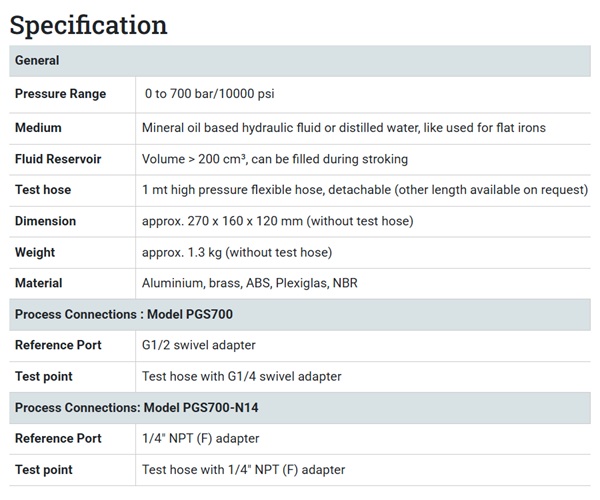This screenshot has height=500, width=600.
Task: Select the Volume > 200 cm³ value
Action: tap(275, 159)
